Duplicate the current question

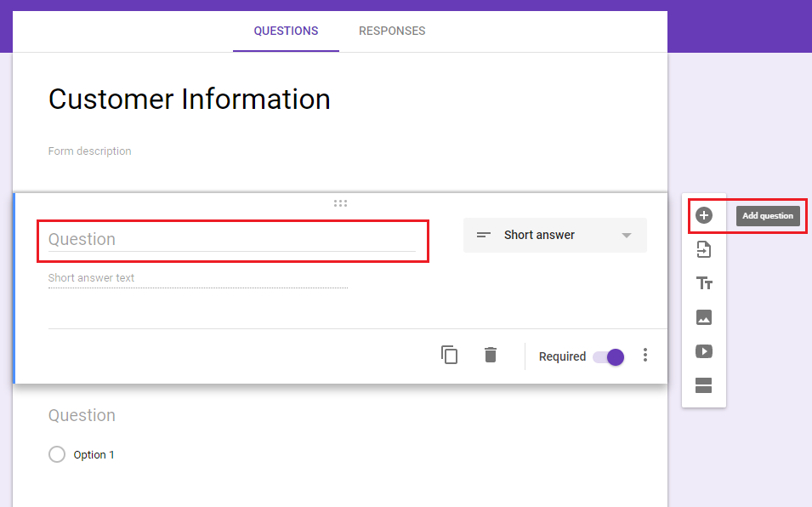pyautogui.click(x=449, y=355)
